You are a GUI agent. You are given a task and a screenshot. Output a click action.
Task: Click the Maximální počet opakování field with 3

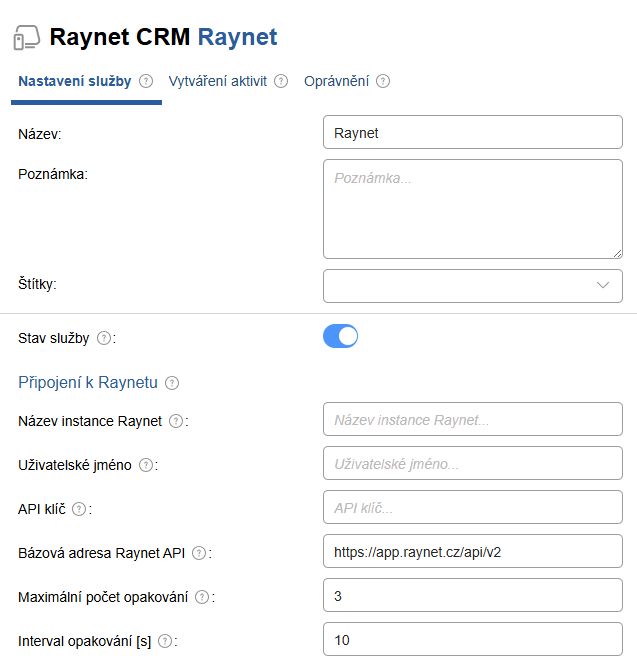coord(473,595)
